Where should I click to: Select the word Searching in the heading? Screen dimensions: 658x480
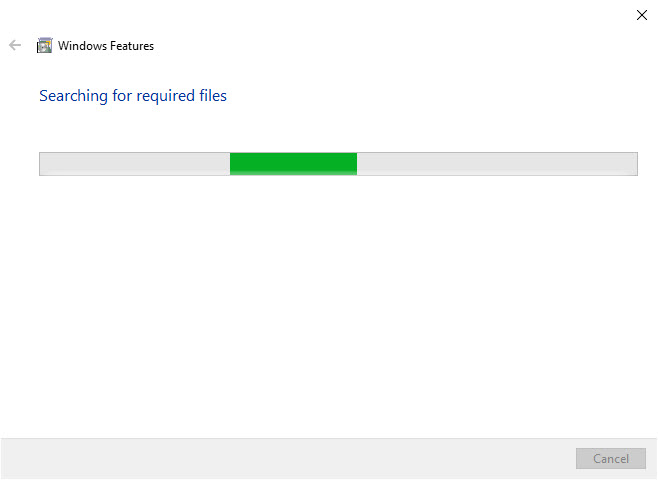[x=73, y=96]
